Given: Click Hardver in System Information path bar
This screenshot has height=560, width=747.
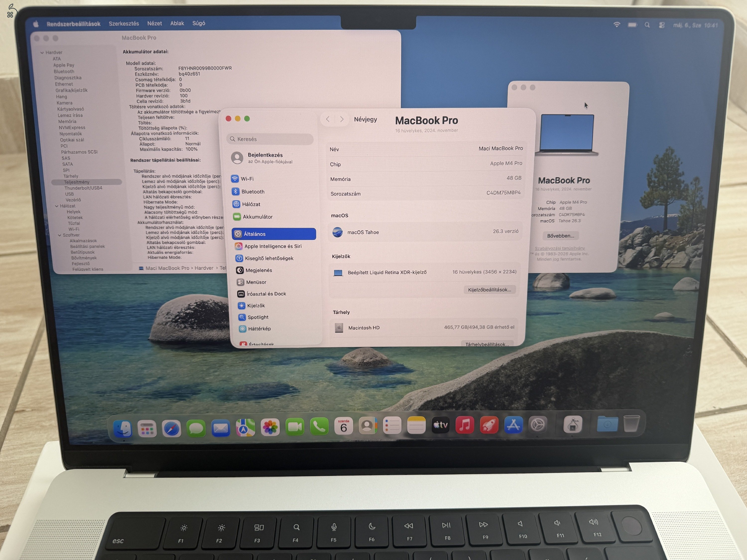Looking at the screenshot, I should coord(204,268).
